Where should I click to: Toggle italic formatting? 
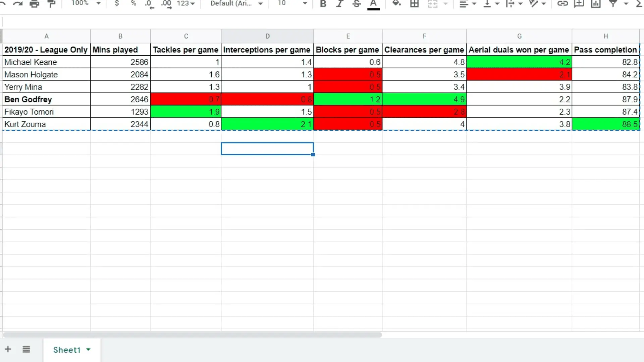[x=339, y=4]
